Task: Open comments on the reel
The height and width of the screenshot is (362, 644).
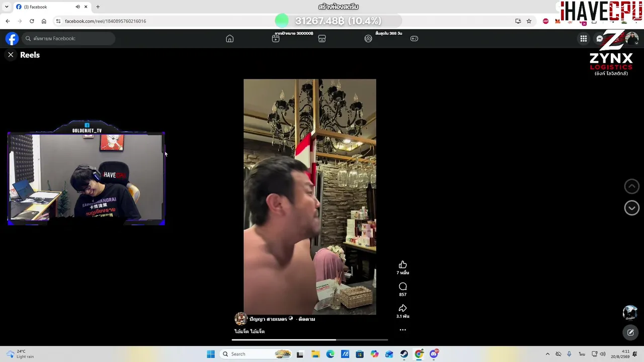Action: coord(403,287)
